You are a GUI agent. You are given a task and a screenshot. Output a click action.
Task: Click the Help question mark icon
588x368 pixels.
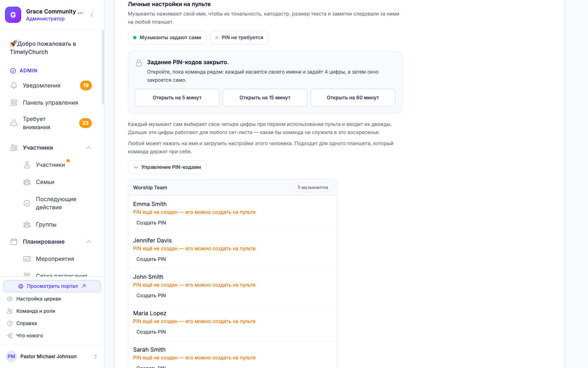tap(10, 323)
